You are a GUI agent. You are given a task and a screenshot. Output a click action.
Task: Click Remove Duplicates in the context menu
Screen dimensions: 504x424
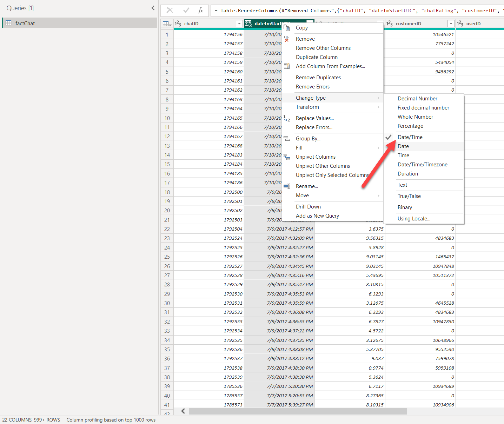coord(318,77)
